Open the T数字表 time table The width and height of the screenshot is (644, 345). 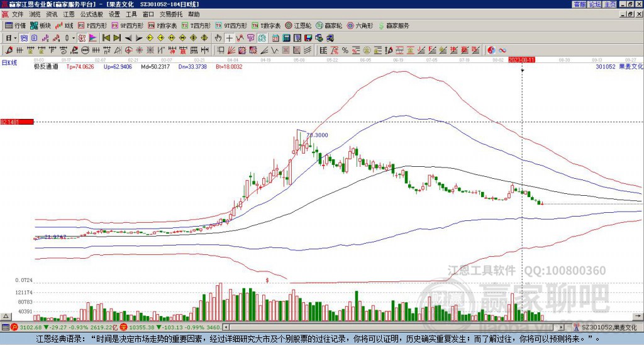click(x=266, y=25)
